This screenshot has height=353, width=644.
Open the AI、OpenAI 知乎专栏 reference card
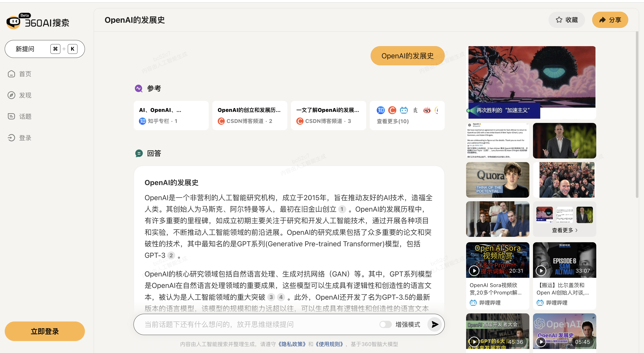tap(171, 115)
